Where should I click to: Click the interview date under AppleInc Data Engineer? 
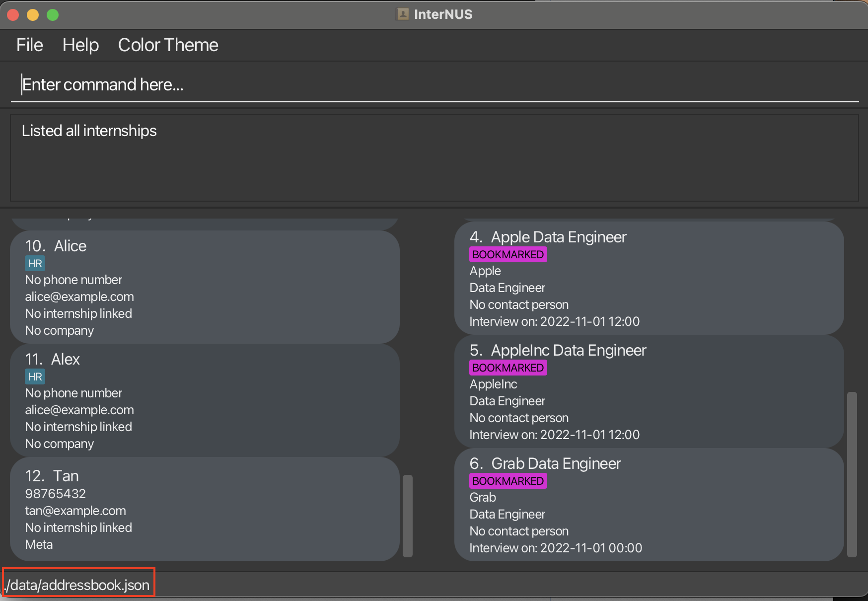[x=555, y=435]
